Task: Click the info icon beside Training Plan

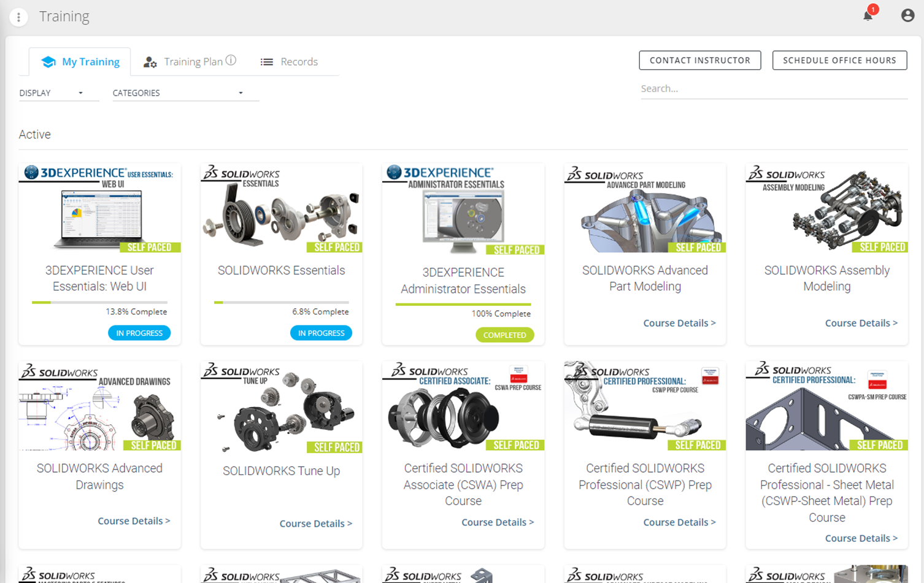Action: (231, 60)
